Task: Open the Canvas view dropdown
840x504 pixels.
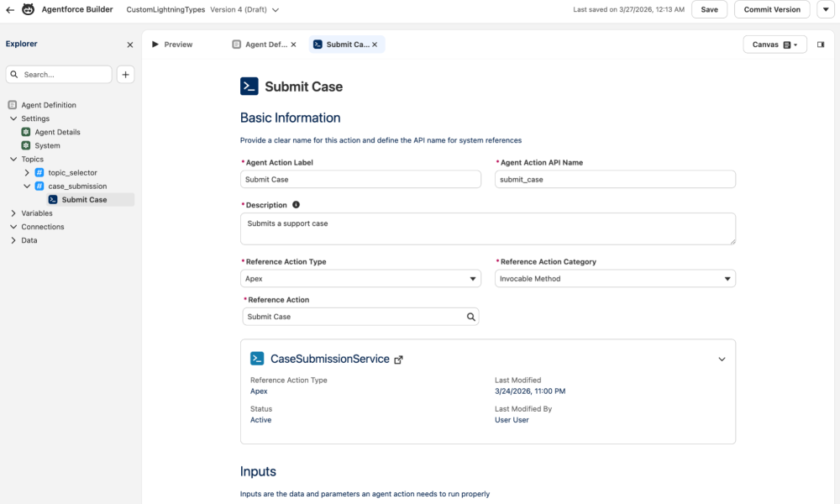Action: point(774,45)
